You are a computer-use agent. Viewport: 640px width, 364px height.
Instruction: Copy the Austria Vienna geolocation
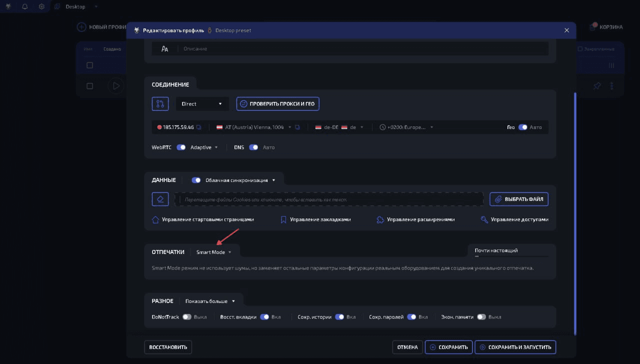click(x=297, y=127)
